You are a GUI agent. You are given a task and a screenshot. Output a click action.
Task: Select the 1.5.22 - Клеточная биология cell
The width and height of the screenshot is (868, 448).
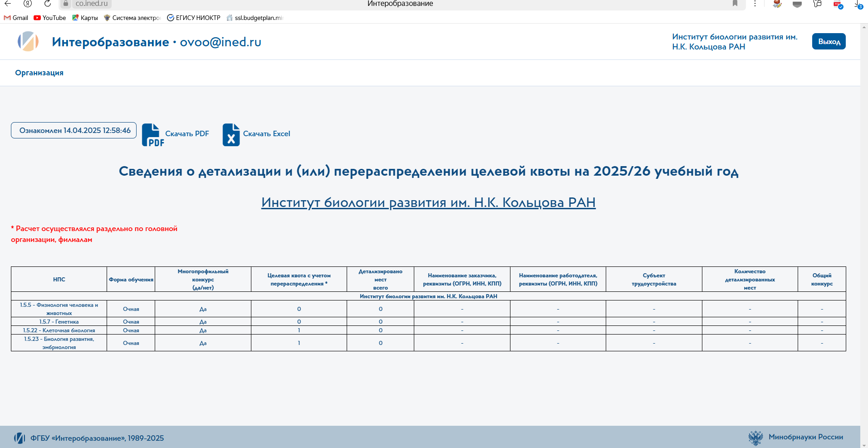coord(59,330)
